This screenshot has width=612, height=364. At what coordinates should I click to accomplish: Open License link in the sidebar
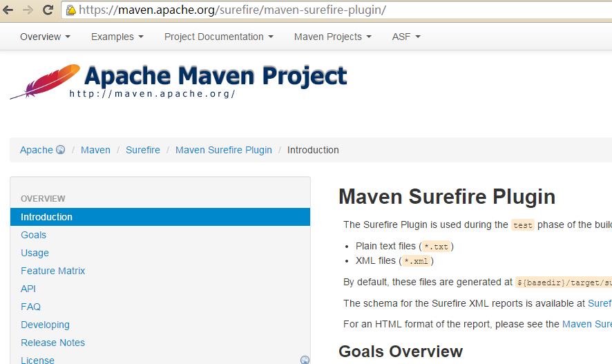37,360
